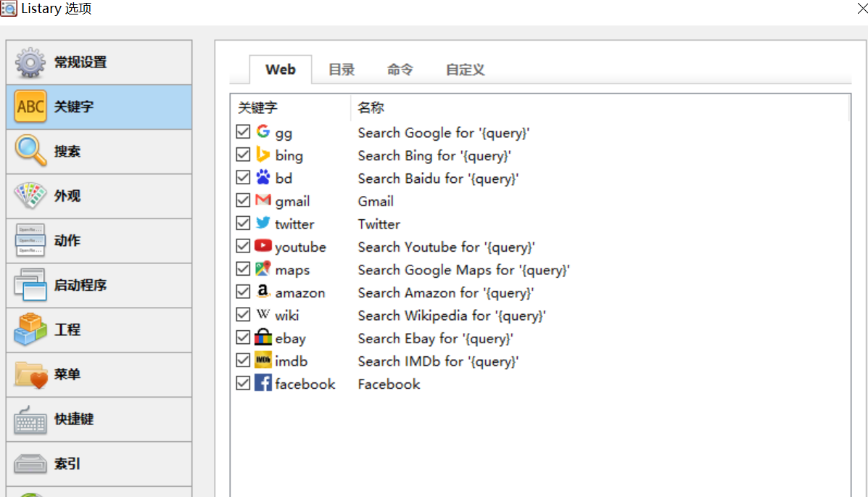Toggle the wiki keyword checkbox
868x497 pixels.
(243, 315)
